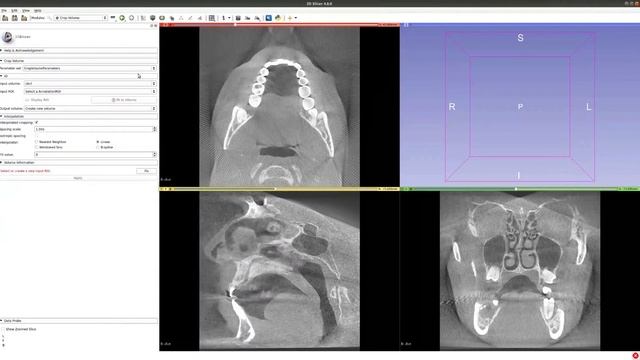Toggle the crosshair toolbar icon

click(269, 18)
